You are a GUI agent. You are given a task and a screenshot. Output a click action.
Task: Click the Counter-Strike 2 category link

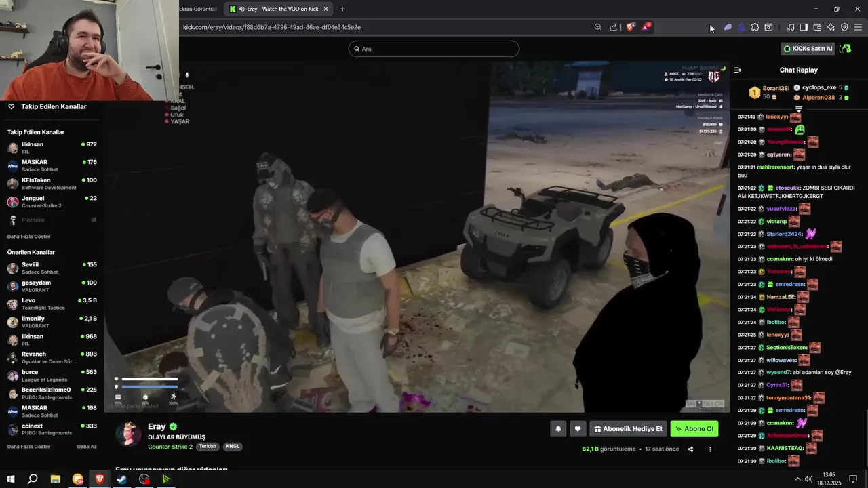tap(170, 447)
